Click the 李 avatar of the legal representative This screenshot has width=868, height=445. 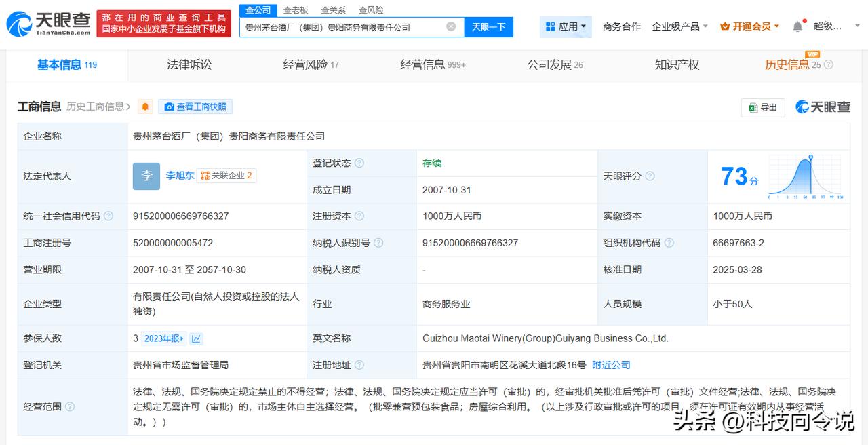146,176
